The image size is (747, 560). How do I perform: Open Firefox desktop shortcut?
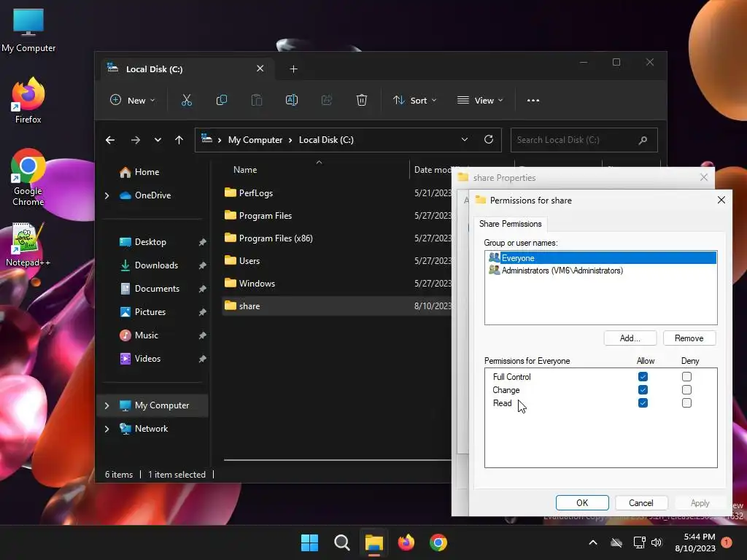28,101
